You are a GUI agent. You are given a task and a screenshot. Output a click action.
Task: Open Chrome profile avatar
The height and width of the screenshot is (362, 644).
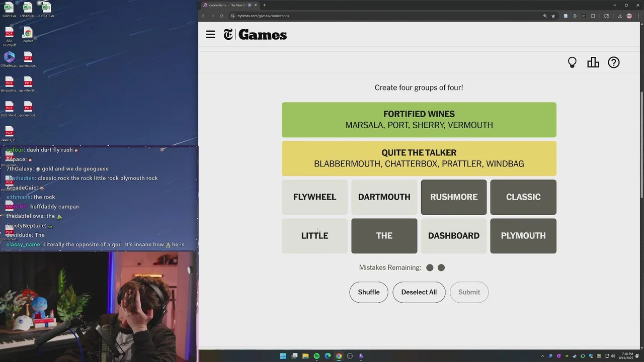pos(629,16)
